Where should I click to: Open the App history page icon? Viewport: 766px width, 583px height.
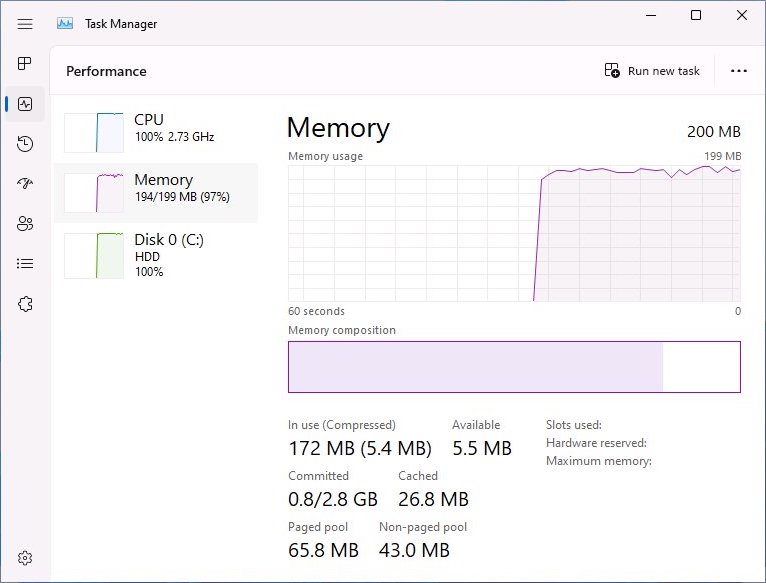pyautogui.click(x=25, y=144)
